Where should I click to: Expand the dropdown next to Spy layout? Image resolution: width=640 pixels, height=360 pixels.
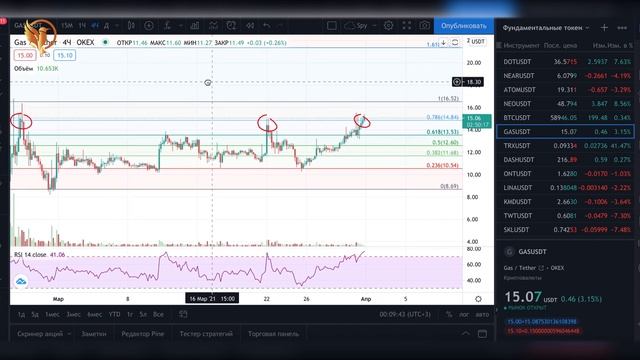374,26
